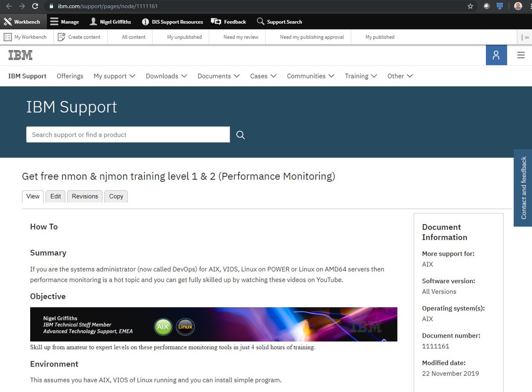Click document number 1111161
This screenshot has width=532, height=392.
click(436, 346)
